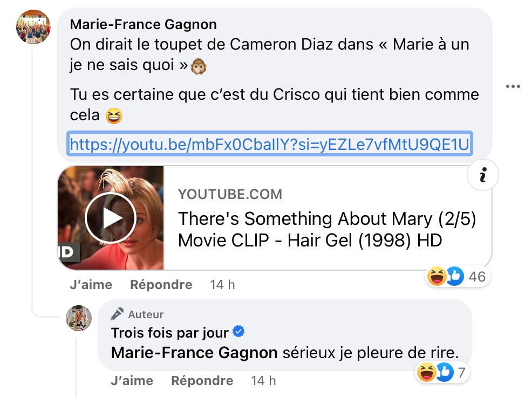Open Trois fois par jour profile picture

tap(79, 318)
